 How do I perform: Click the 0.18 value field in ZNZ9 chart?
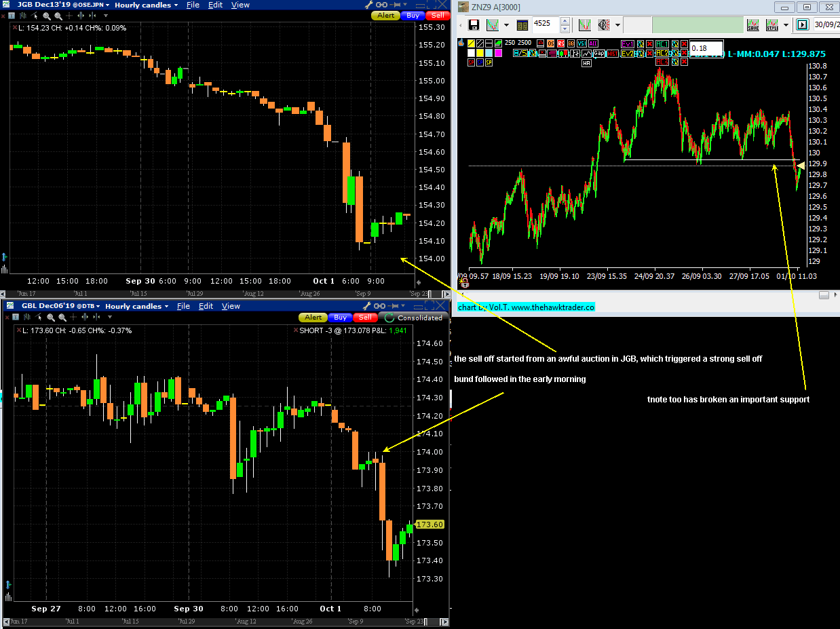pos(706,48)
